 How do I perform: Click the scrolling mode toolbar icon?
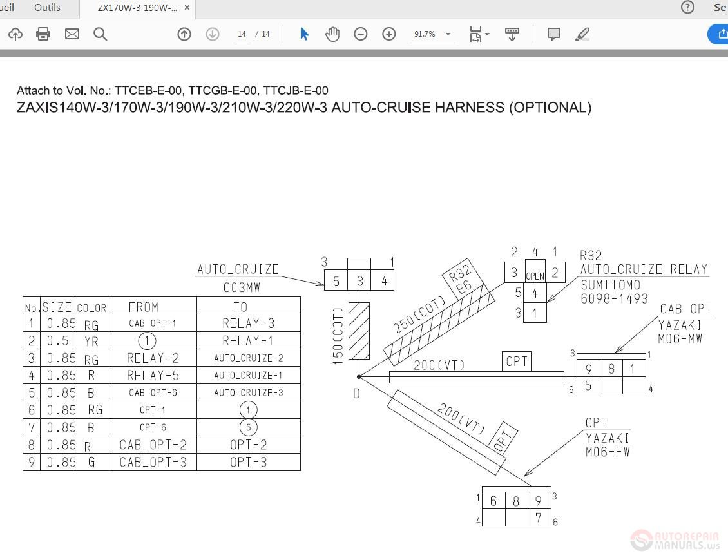coord(512,34)
